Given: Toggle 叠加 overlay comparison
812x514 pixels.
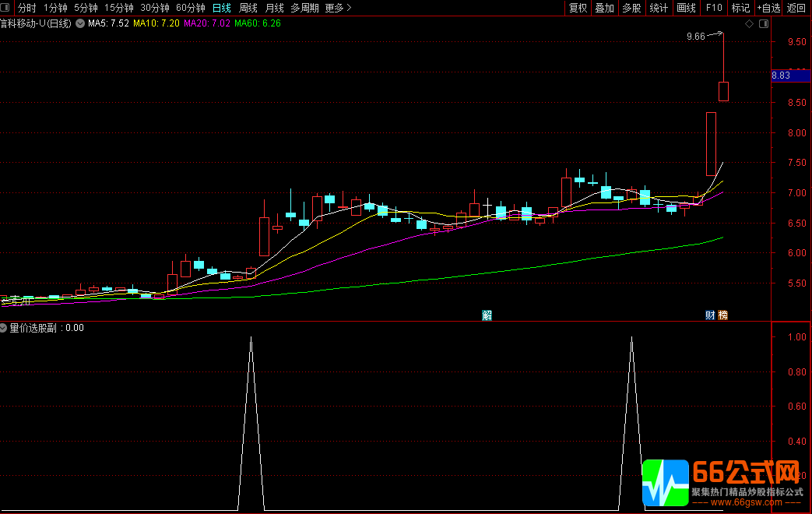Looking at the screenshot, I should pyautogui.click(x=604, y=8).
